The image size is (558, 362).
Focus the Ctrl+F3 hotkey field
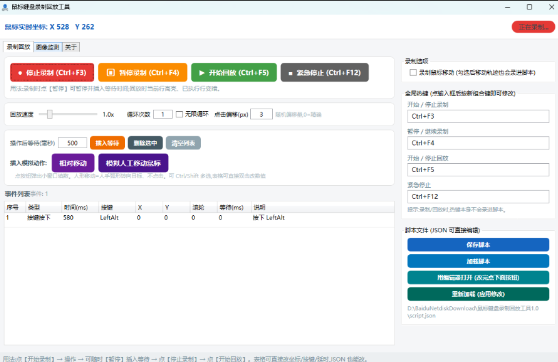478,116
